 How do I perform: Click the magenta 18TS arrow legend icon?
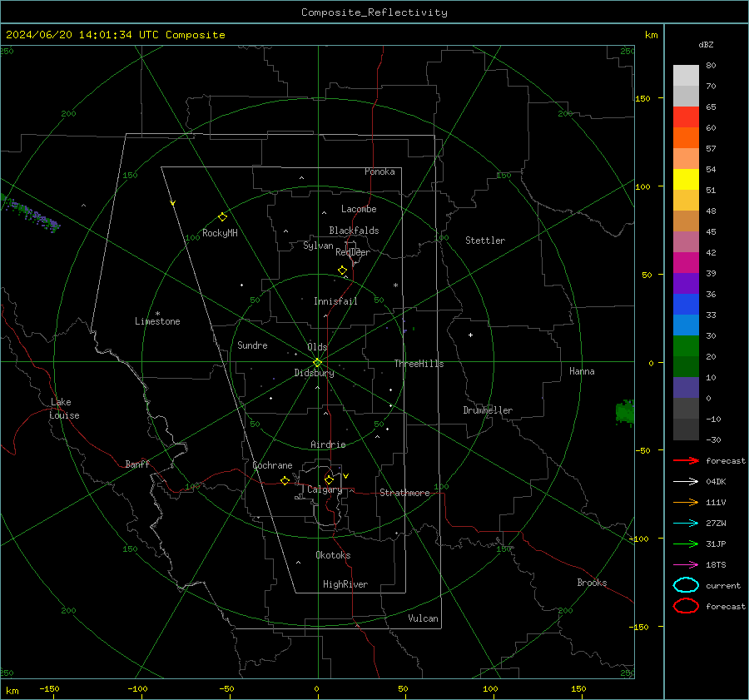(x=686, y=565)
